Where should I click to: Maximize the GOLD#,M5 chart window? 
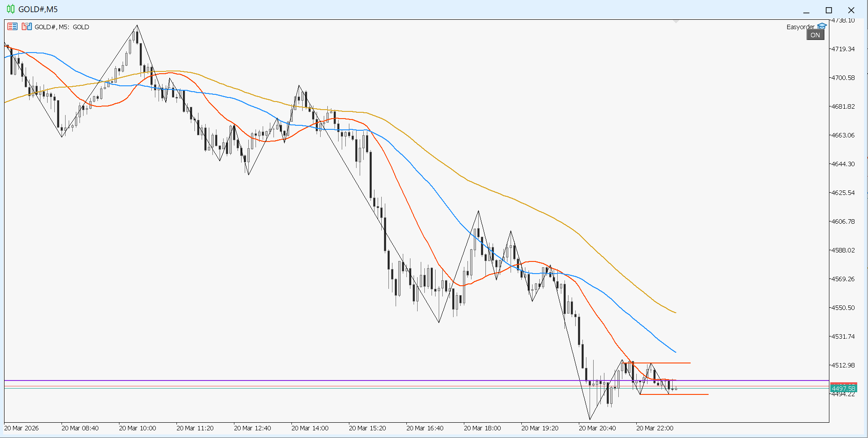829,10
